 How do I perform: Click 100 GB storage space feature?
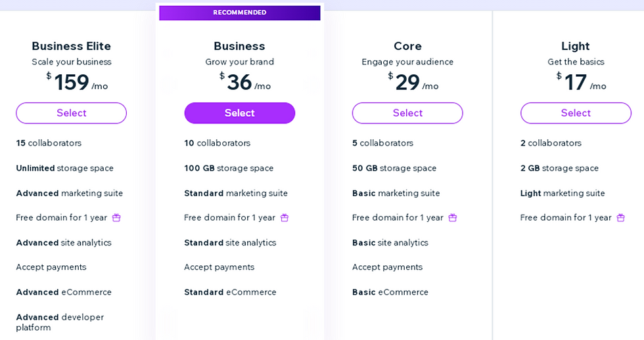229,168
